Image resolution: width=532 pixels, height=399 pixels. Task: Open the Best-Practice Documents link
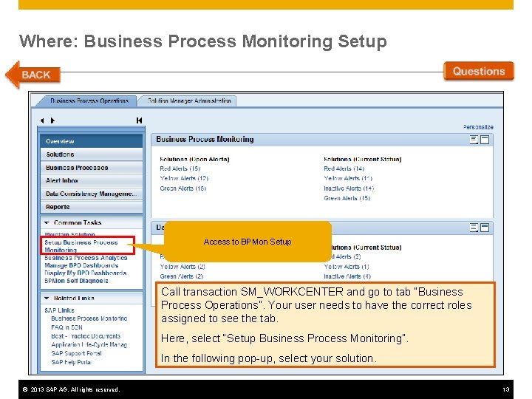pyautogui.click(x=86, y=336)
